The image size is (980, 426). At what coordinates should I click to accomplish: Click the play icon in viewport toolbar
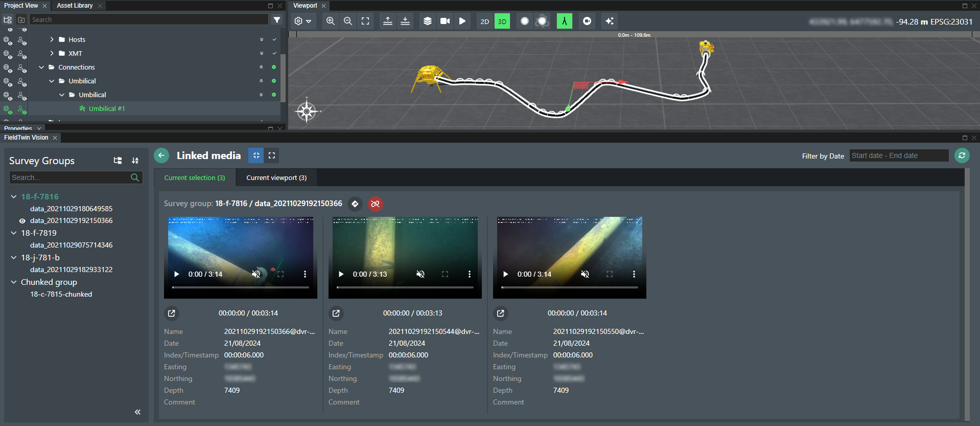(x=462, y=21)
